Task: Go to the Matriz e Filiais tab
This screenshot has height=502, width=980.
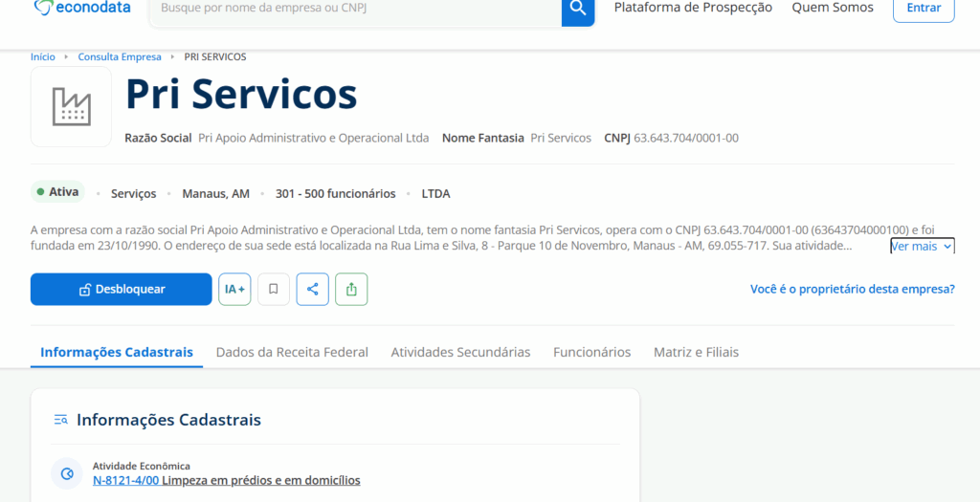Action: [696, 352]
